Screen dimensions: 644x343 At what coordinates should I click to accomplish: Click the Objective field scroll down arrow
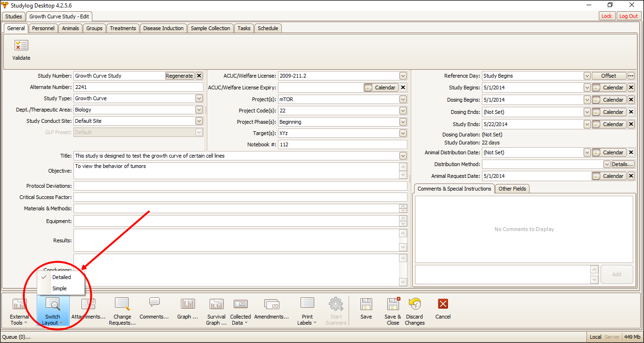(403, 175)
